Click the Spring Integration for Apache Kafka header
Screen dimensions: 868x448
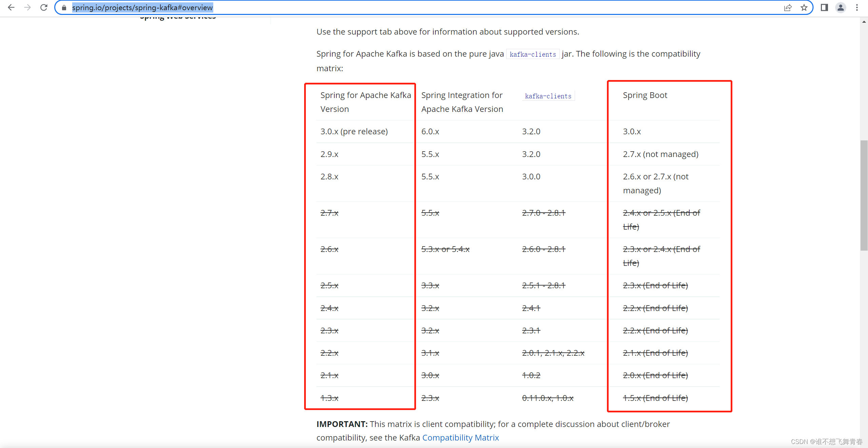coord(462,102)
